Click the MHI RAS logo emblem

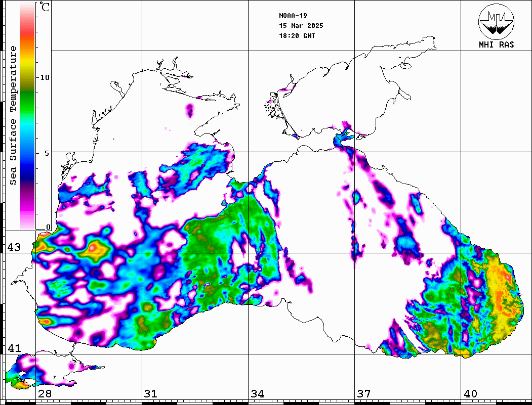(x=496, y=21)
